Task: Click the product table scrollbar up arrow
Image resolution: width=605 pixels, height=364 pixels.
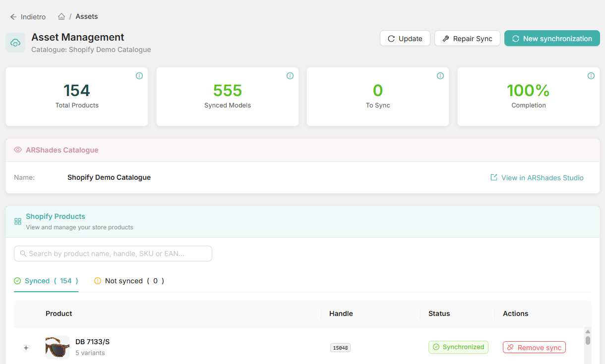Action: [x=588, y=331]
